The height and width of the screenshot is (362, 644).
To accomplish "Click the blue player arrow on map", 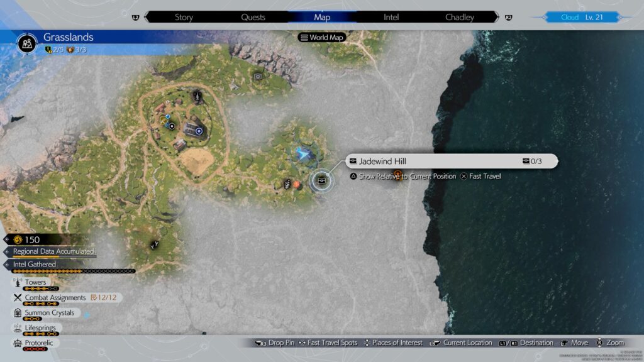I will 304,153.
